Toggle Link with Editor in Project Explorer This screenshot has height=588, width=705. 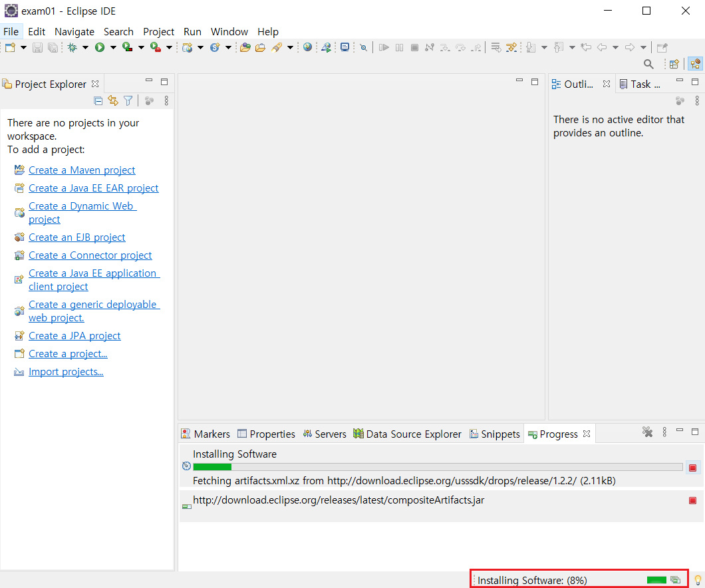(113, 100)
